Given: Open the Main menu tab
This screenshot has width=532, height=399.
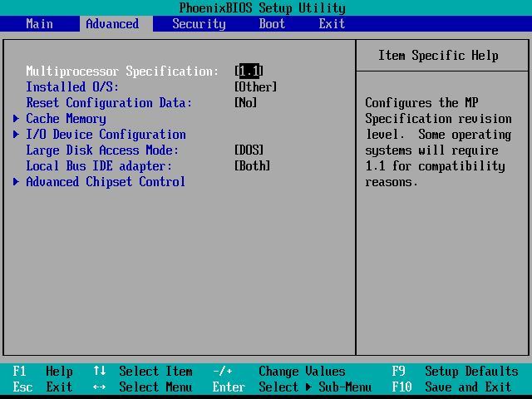Looking at the screenshot, I should pyautogui.click(x=39, y=24).
